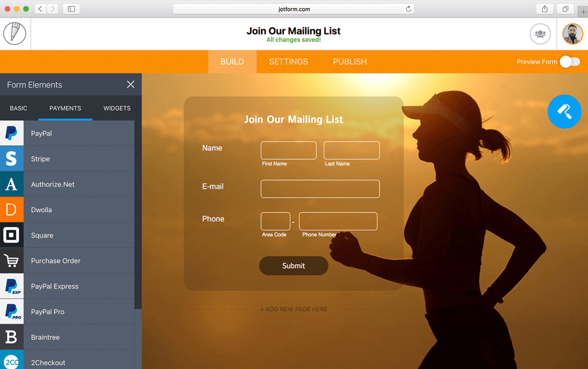Click the JotForm pencil logo
The image size is (588, 369).
[15, 33]
